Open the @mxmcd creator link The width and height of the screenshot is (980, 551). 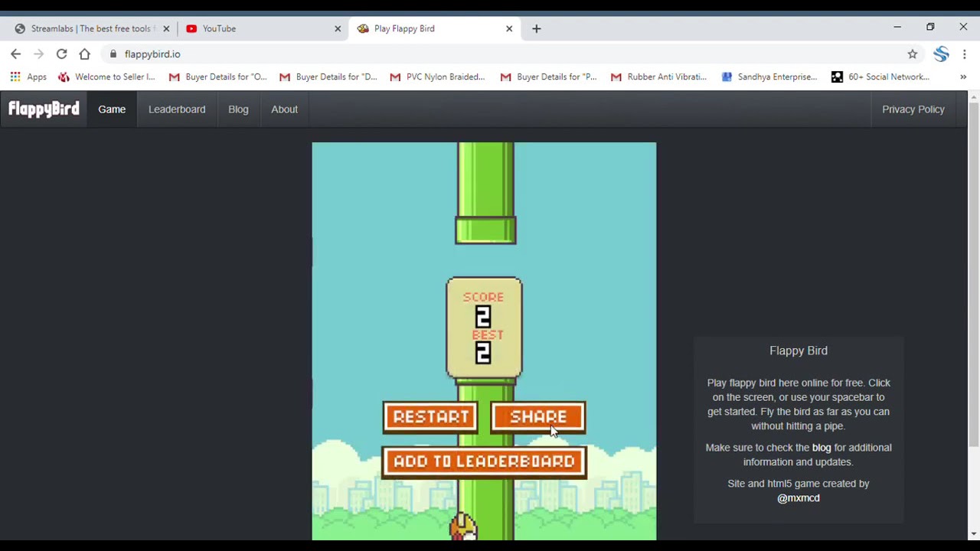[798, 498]
